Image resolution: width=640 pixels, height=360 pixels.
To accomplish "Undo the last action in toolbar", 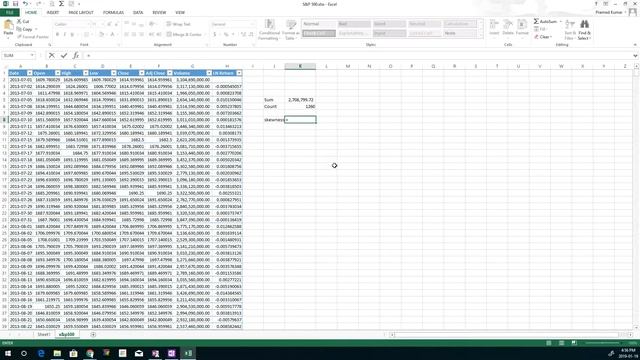I will tap(26, 4).
